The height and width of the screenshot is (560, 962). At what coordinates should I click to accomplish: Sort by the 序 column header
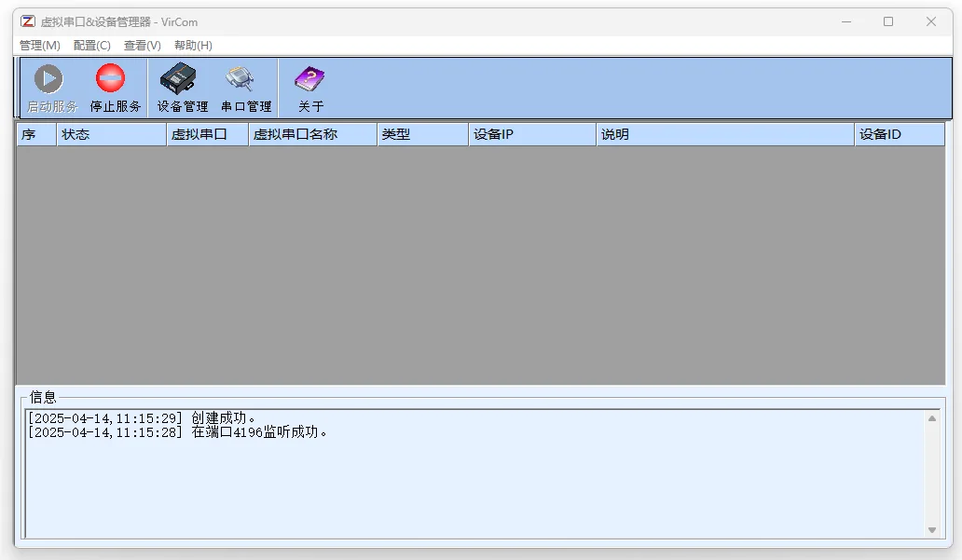36,134
